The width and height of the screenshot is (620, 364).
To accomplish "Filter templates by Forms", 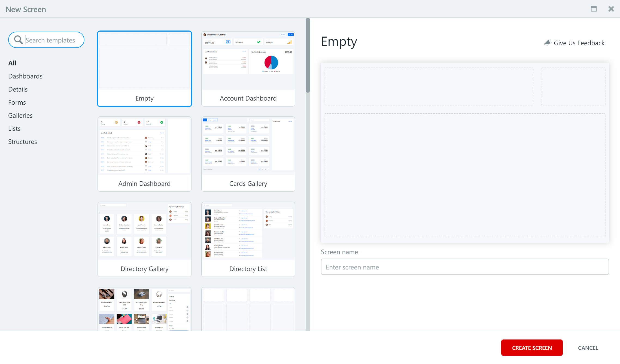I will 17,102.
